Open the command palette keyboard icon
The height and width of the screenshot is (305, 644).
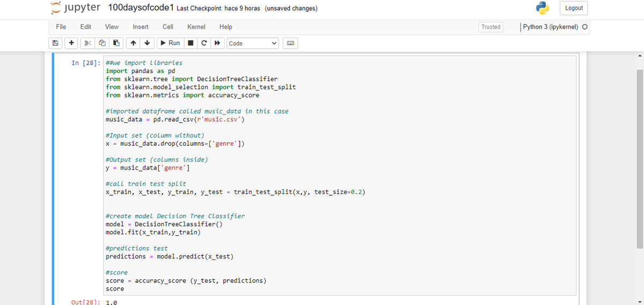[290, 43]
